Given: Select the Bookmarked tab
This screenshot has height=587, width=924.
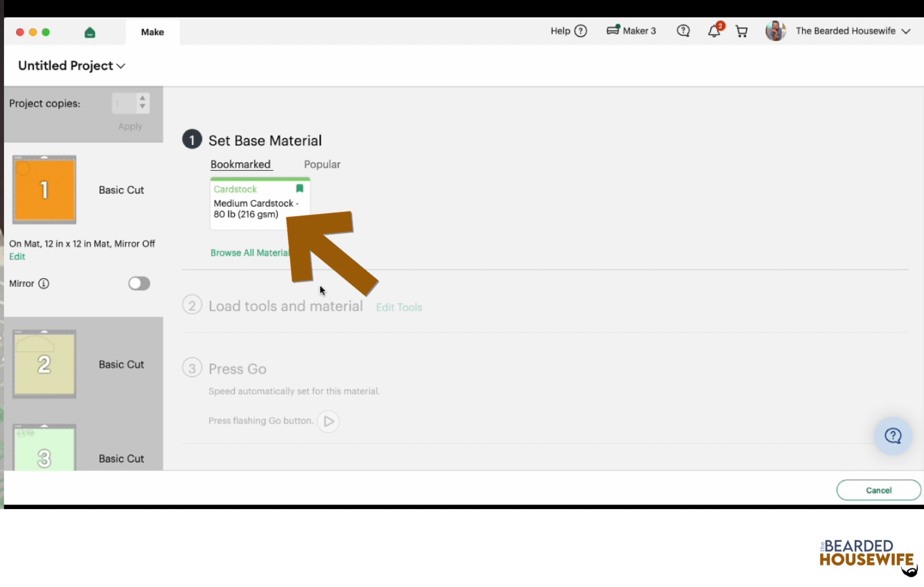Looking at the screenshot, I should (x=240, y=164).
